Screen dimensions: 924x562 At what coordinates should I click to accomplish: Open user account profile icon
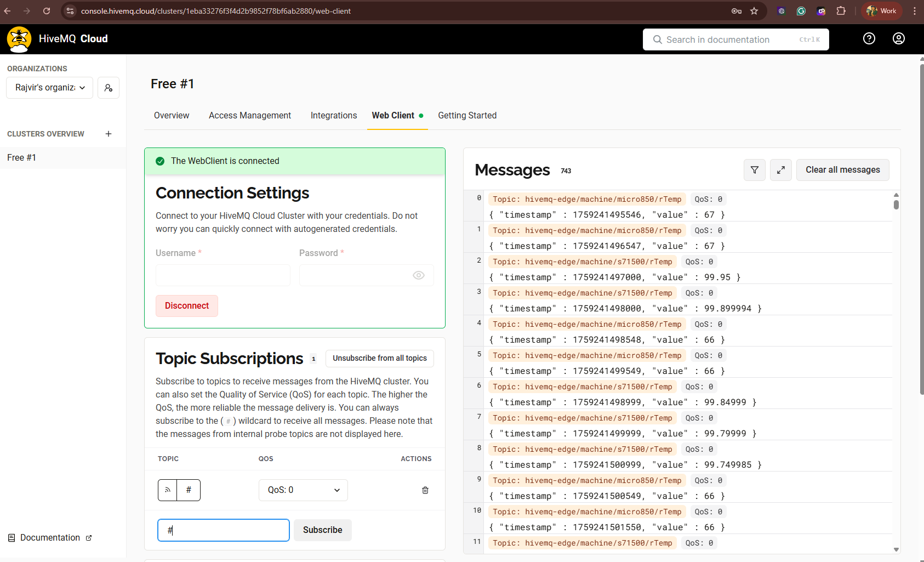point(898,38)
